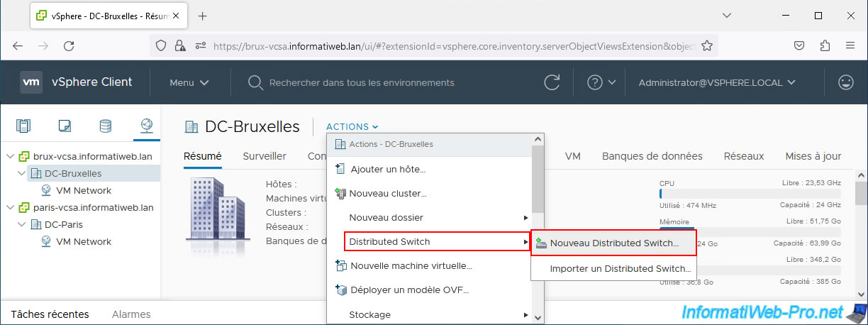The width and height of the screenshot is (868, 325).
Task: Open the Hosts and Clusters inventory view
Action: (x=24, y=126)
